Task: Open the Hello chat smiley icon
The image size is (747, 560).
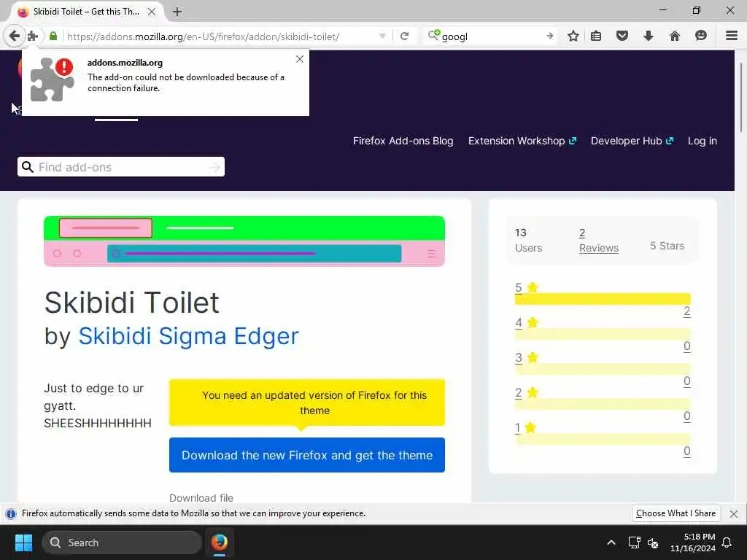Action: (x=701, y=36)
